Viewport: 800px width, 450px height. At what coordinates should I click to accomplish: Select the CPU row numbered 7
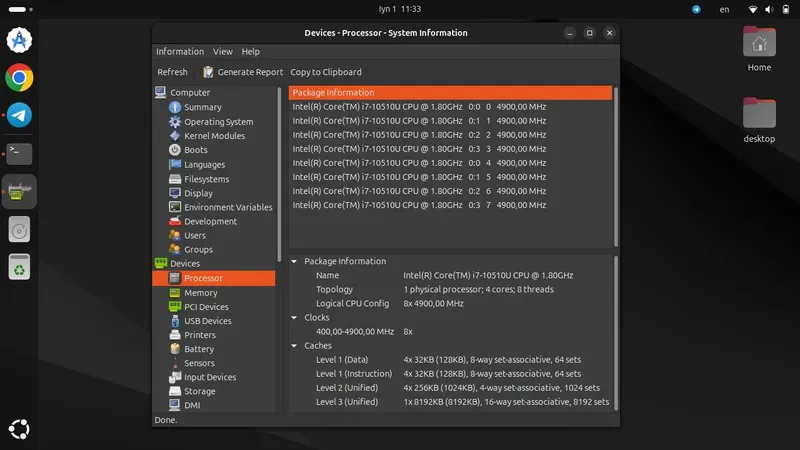[450, 205]
